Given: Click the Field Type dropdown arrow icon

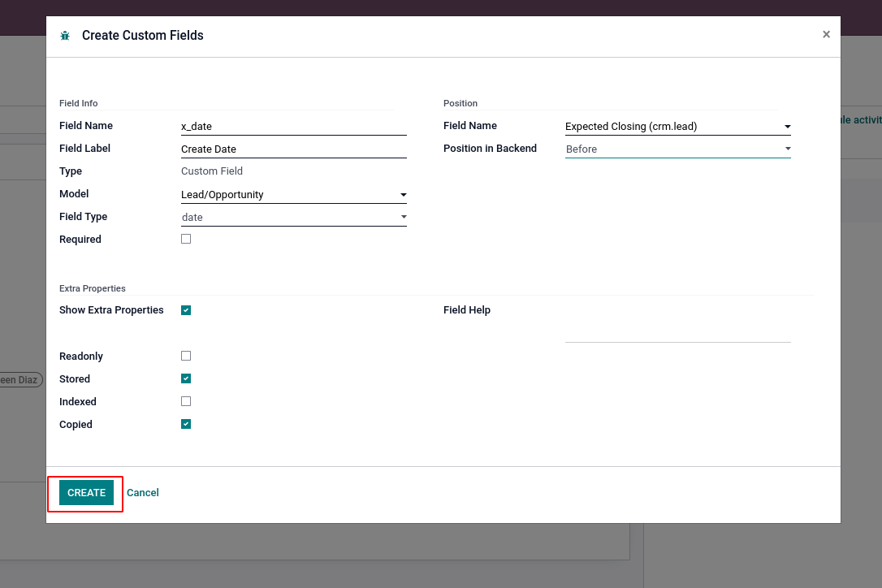Looking at the screenshot, I should [x=404, y=218].
